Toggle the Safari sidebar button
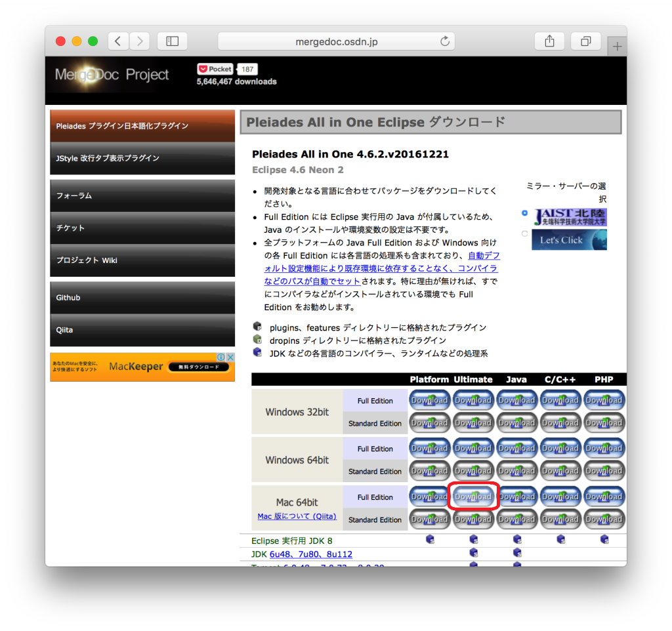 point(173,41)
